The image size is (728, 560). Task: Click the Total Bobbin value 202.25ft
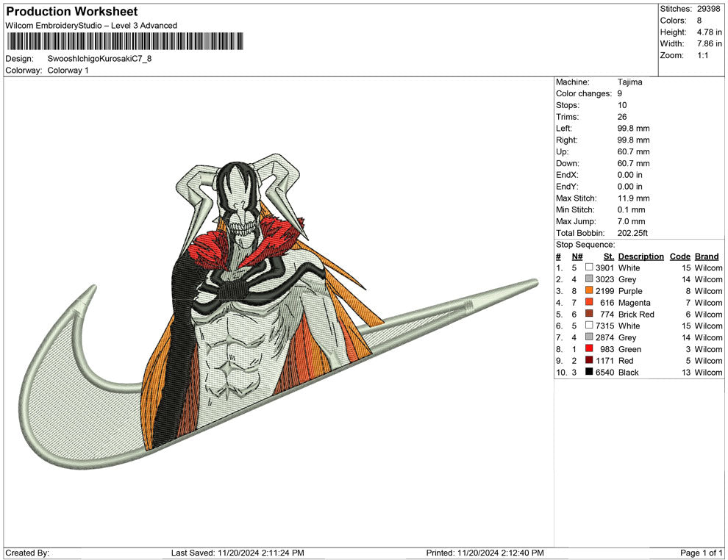pyautogui.click(x=635, y=233)
